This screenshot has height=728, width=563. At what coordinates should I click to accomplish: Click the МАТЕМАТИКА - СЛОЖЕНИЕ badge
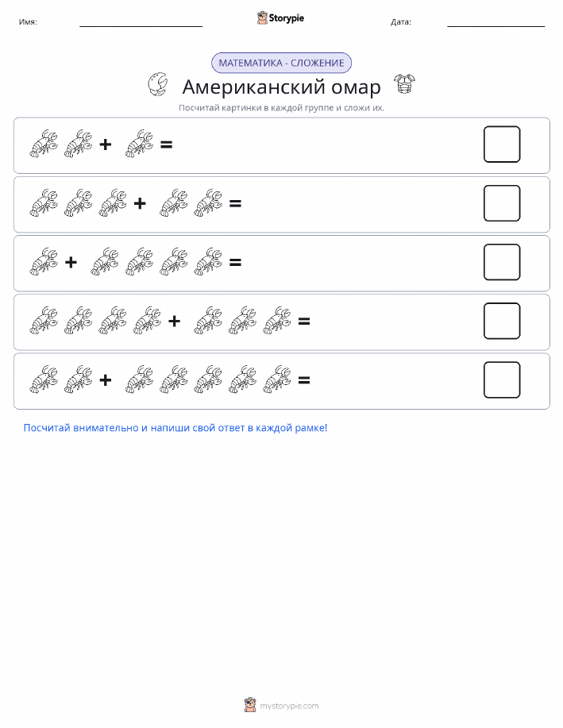tap(281, 63)
